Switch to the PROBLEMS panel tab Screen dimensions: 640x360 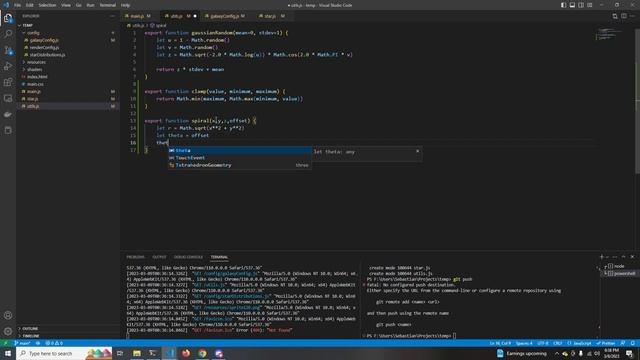[135, 257]
